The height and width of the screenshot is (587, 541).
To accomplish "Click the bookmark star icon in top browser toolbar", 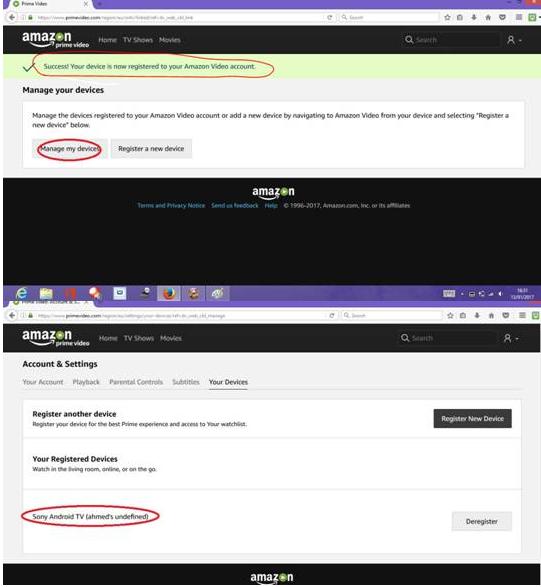I will click(x=447, y=17).
